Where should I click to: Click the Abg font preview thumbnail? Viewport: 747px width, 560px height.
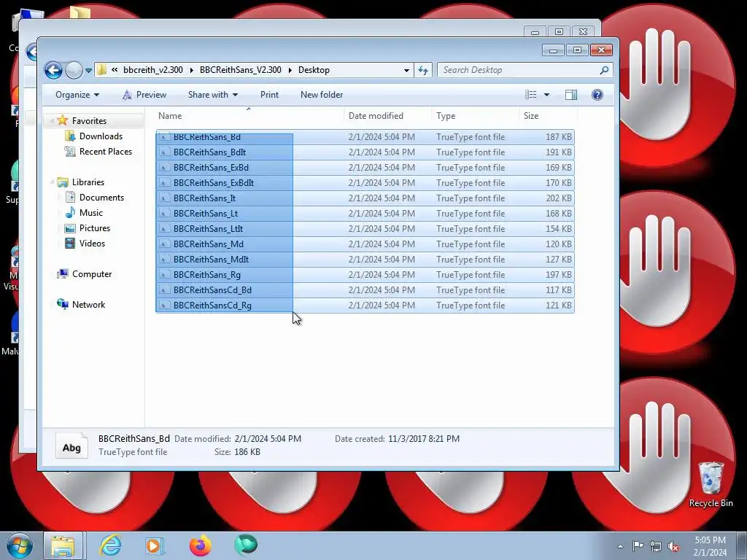[x=71, y=446]
